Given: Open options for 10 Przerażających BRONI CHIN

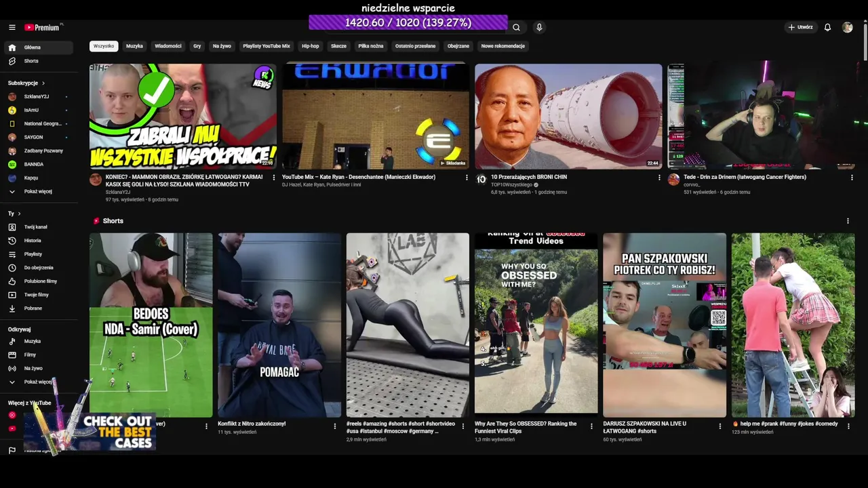Looking at the screenshot, I should click(x=659, y=178).
